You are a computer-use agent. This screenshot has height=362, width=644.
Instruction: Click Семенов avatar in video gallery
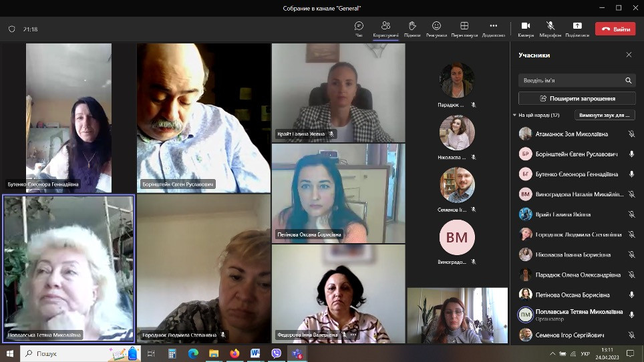[x=457, y=185]
